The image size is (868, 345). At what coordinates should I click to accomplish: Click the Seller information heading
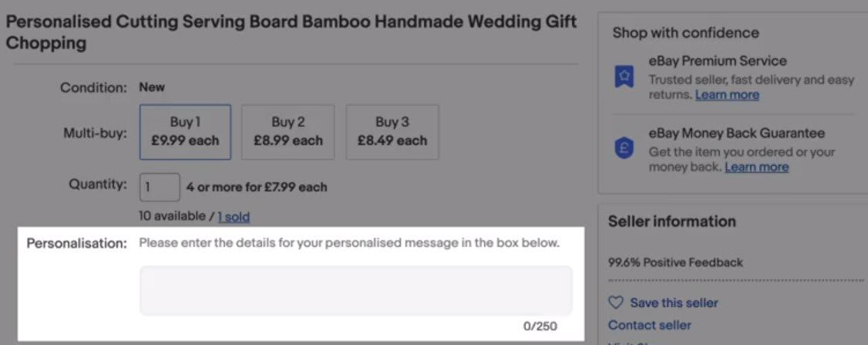click(672, 222)
